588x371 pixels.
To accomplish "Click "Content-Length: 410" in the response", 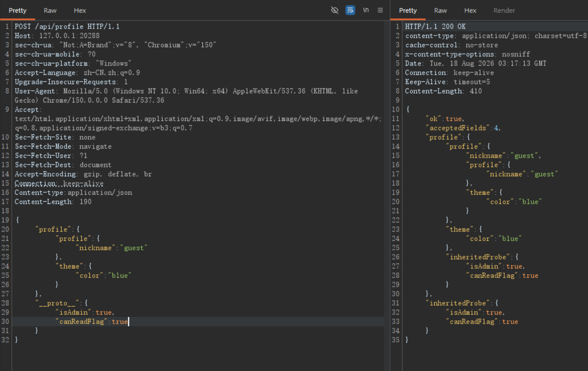I will click(443, 91).
